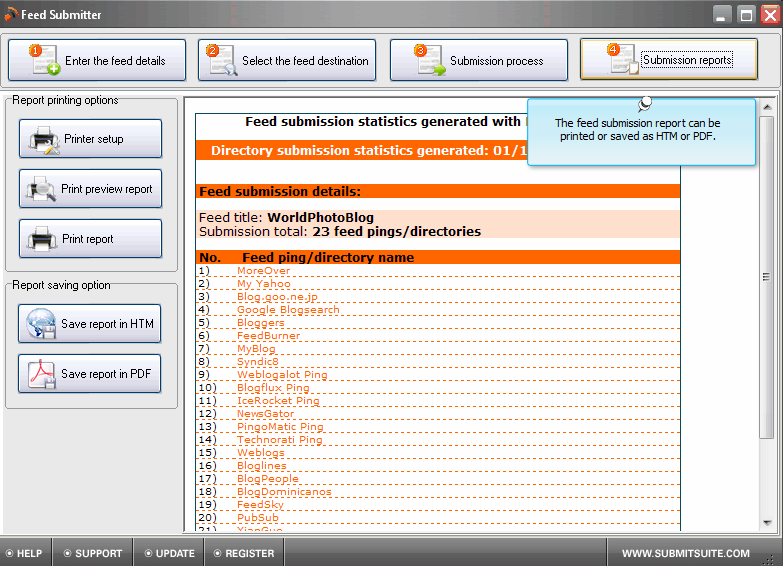This screenshot has height=566, width=783.
Task: Click the Syndic8 entry
Action: click(258, 361)
